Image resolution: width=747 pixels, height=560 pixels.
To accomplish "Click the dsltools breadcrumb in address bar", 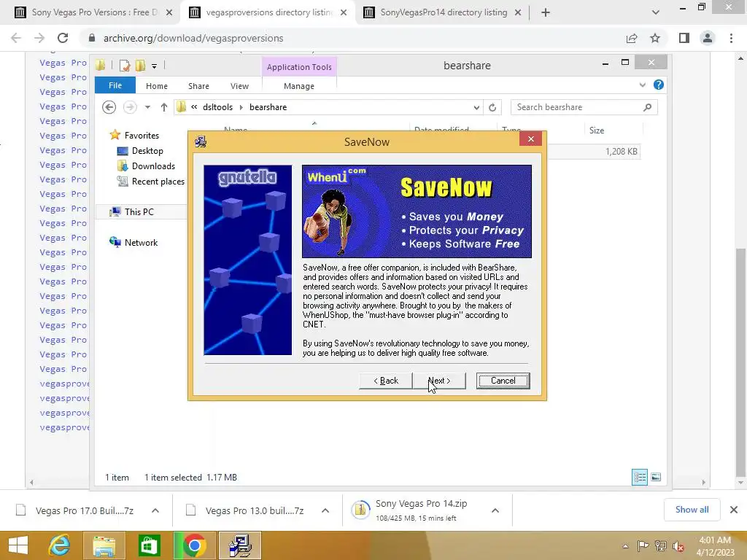I will [x=217, y=107].
